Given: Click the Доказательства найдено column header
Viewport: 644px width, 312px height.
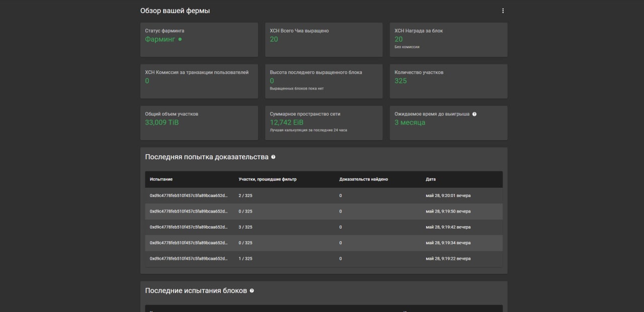Looking at the screenshot, I should [x=363, y=179].
